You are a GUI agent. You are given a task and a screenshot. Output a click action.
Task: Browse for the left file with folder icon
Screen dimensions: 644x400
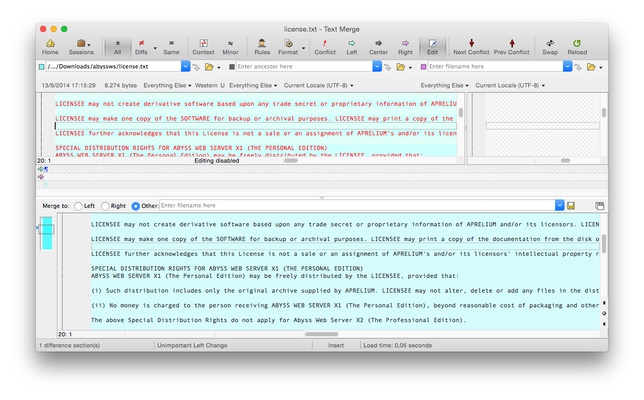pos(209,67)
